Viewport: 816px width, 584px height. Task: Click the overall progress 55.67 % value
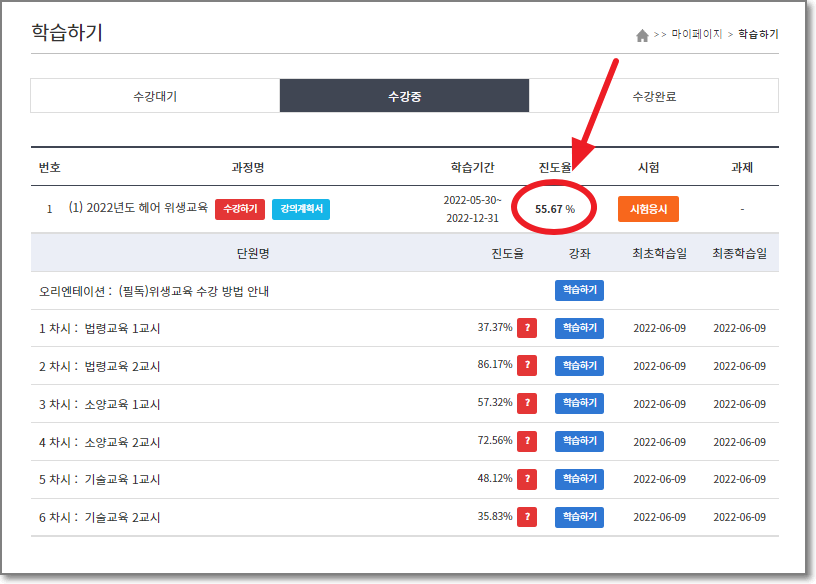tap(555, 209)
